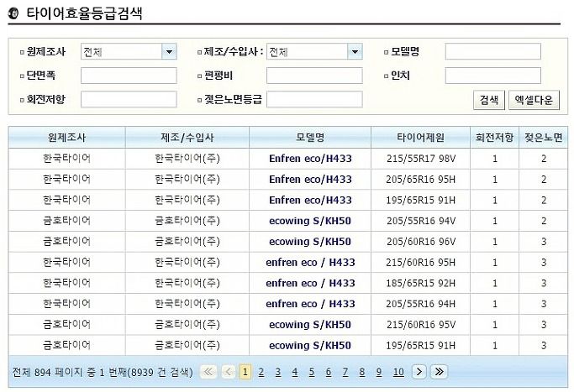Screen dimensions: 574x392
Task: Click the 인치 input field
Action: pyautogui.click(x=492, y=76)
